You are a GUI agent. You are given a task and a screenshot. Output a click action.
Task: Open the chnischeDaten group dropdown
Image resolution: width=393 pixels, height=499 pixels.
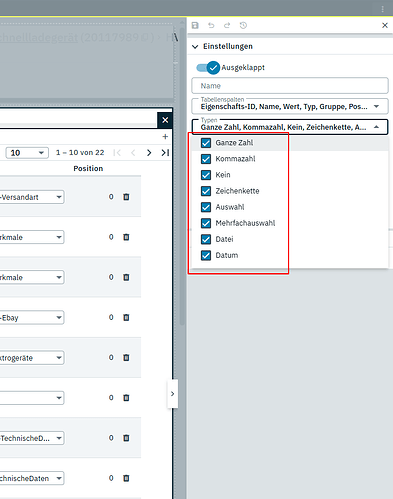click(x=32, y=478)
